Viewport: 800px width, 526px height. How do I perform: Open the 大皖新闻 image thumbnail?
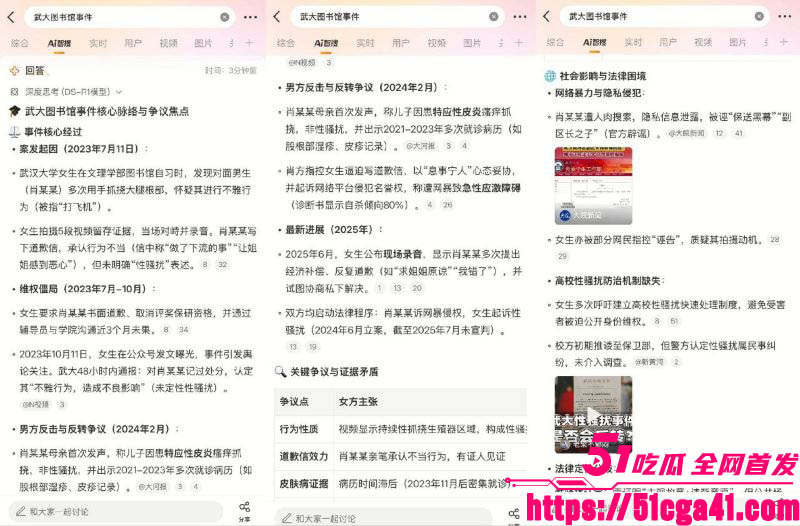click(593, 186)
